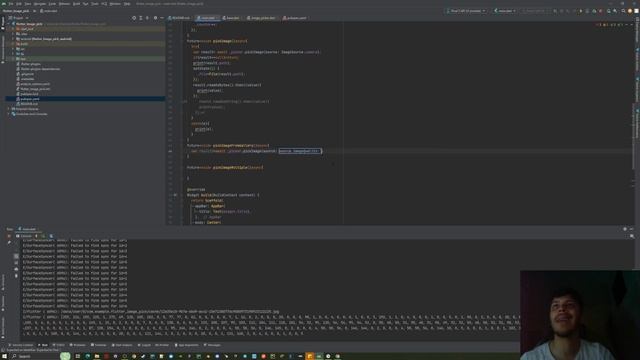Click the print icon in console sidebar
640x360 pixels.
[16, 269]
